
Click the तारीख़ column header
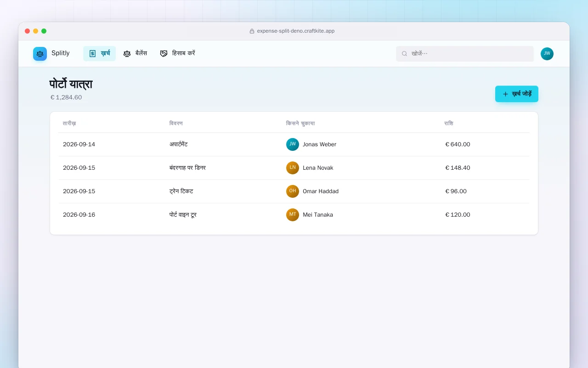coord(69,123)
